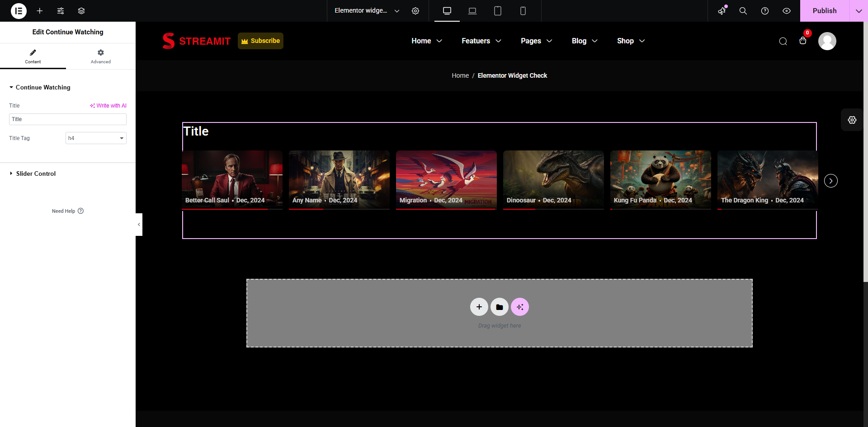Image resolution: width=868 pixels, height=427 pixels.
Task: Switch to the Content tab
Action: (x=33, y=56)
